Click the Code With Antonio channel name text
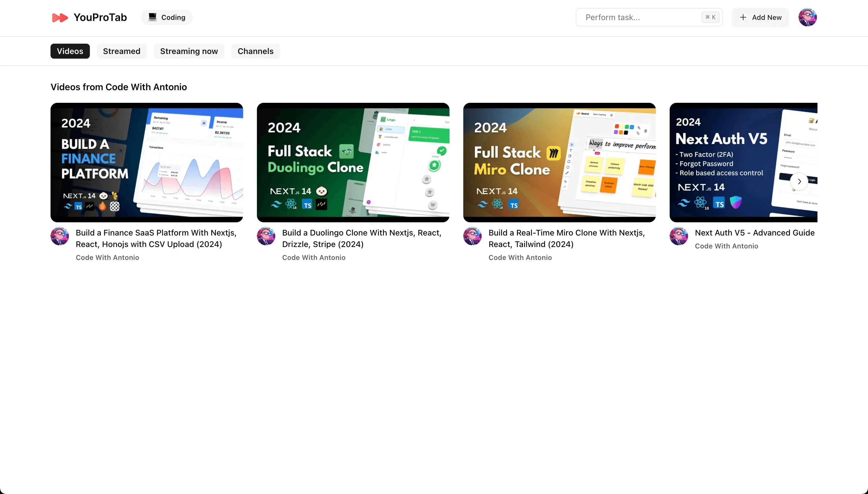 (x=107, y=257)
